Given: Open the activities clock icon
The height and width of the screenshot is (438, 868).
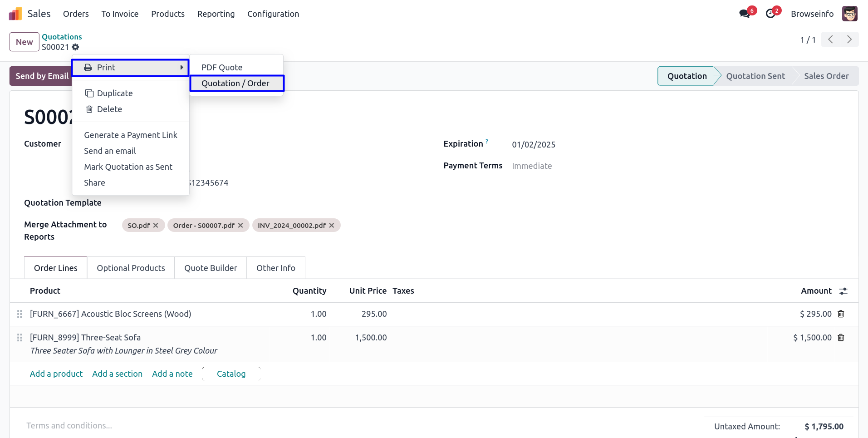Looking at the screenshot, I should point(770,14).
